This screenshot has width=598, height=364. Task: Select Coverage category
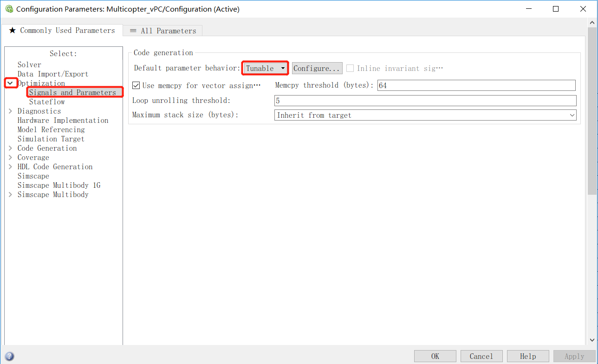point(33,157)
